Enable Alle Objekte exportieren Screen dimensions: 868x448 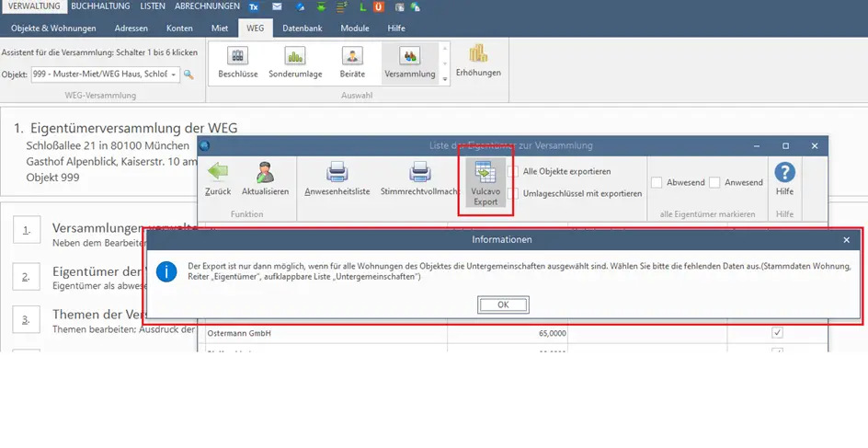click(x=513, y=172)
